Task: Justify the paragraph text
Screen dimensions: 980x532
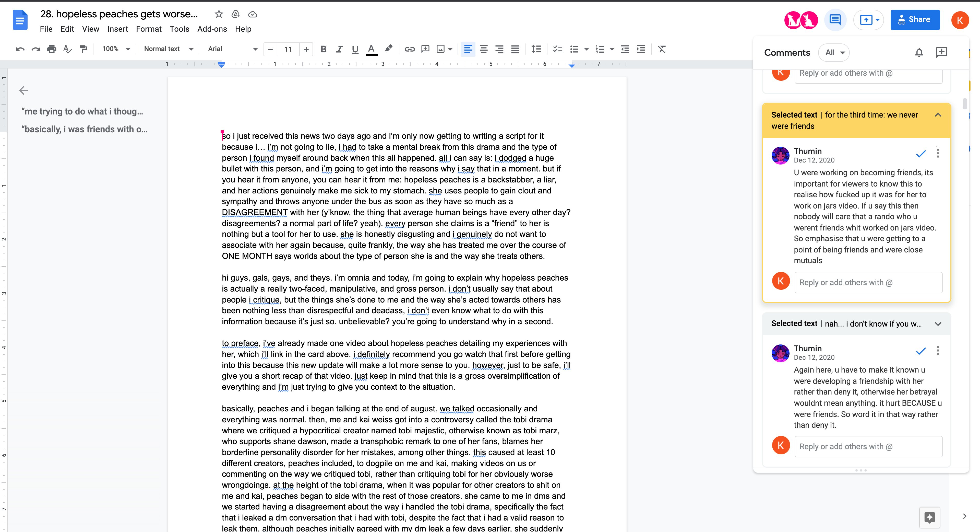Action: 515,49
